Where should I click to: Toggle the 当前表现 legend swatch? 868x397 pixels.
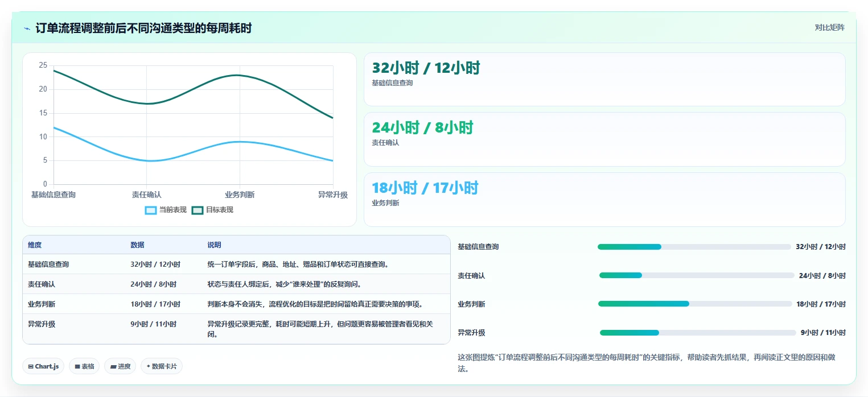click(x=151, y=210)
